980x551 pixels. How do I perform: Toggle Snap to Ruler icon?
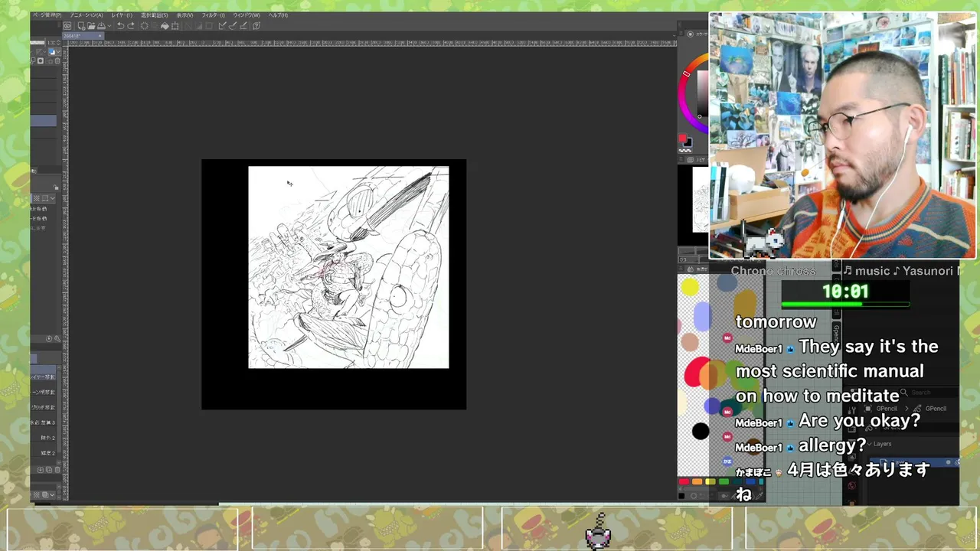[222, 26]
